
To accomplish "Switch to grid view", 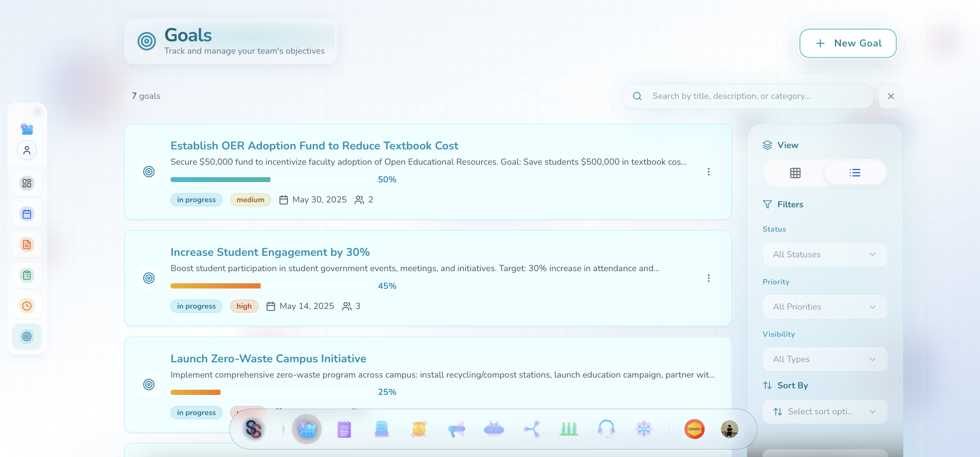I will pos(795,173).
